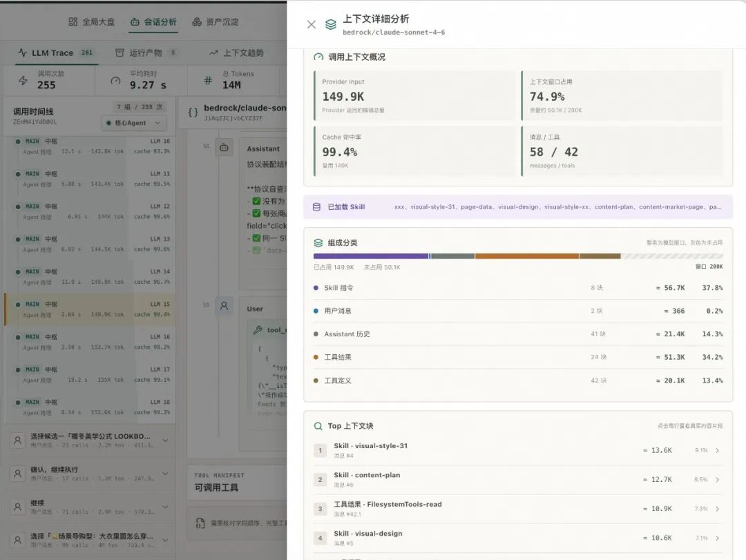Click the braces icon beside bedrock/claude-son

pos(193,113)
